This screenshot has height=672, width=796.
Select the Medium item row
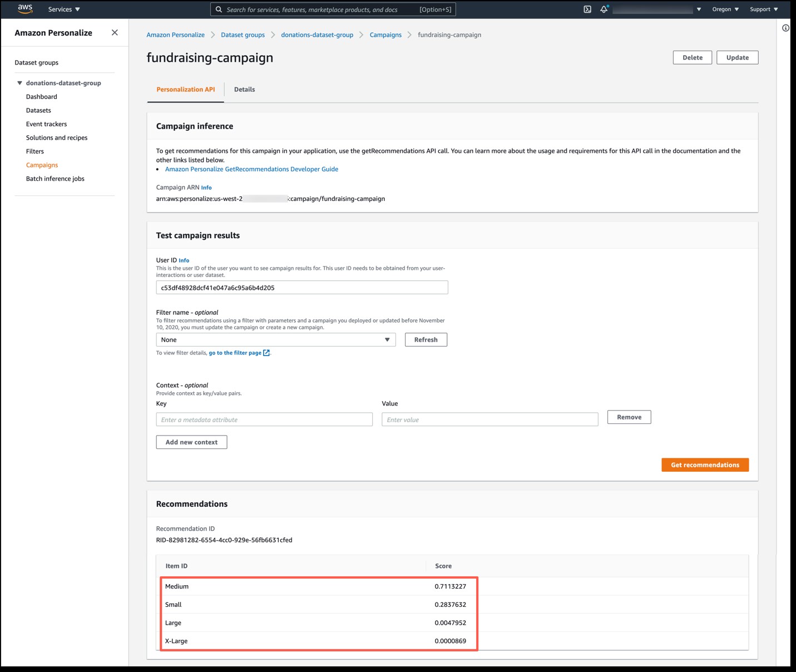[x=452, y=586]
